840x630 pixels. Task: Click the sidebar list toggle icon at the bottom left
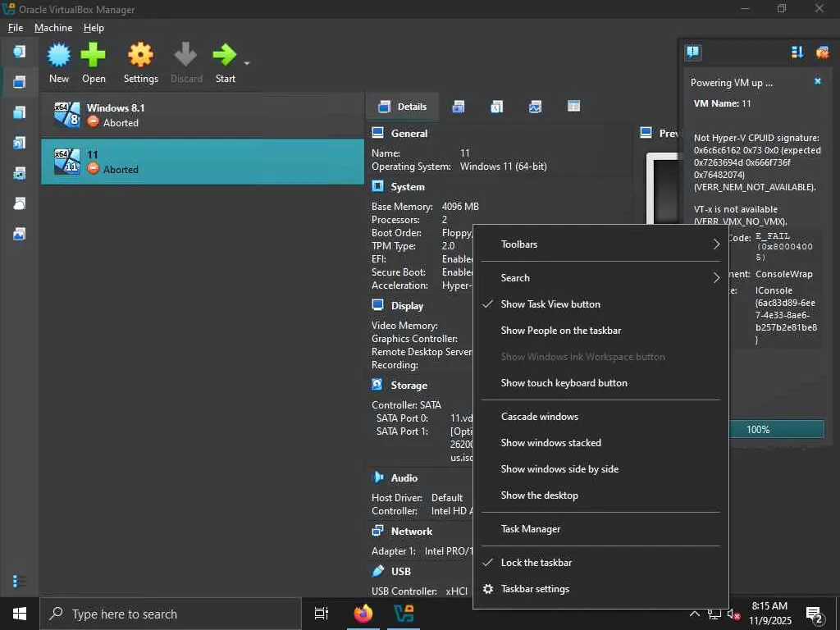coord(20,582)
